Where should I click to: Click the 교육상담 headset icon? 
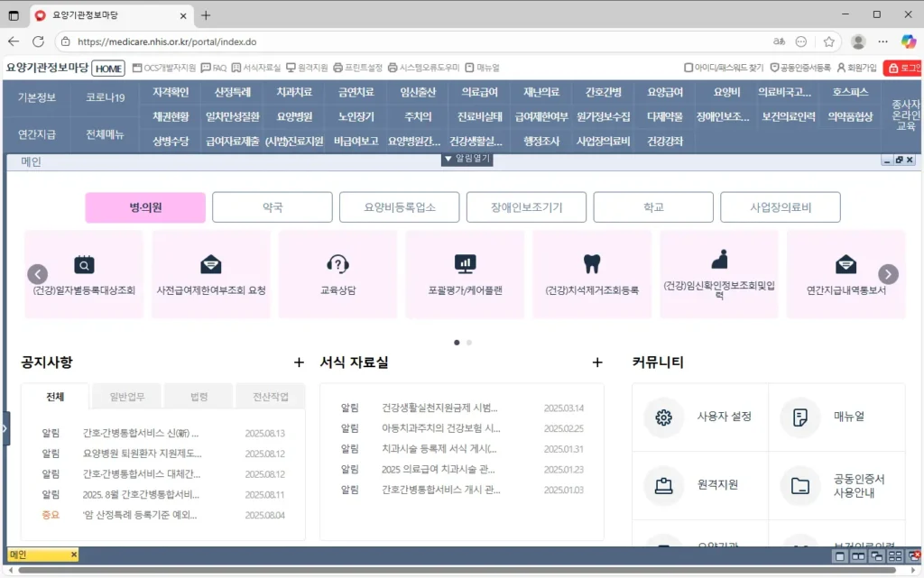pos(337,264)
